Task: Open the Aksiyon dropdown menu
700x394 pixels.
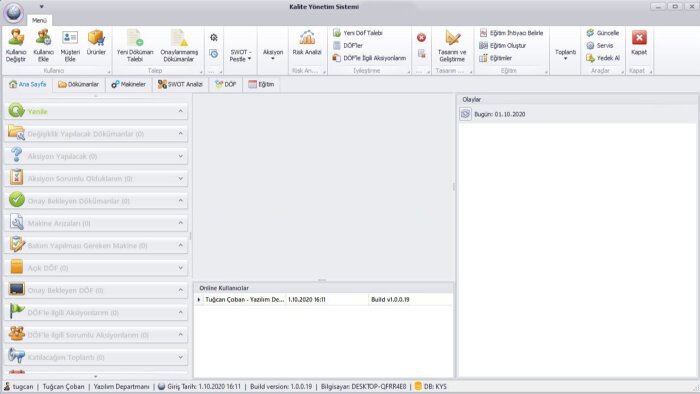Action: click(x=273, y=55)
